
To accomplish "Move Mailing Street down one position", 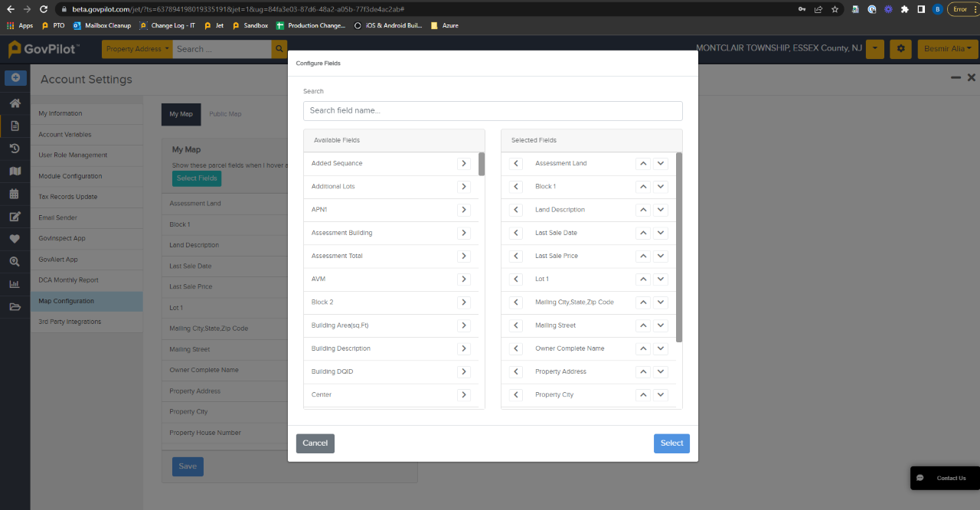I will point(661,325).
